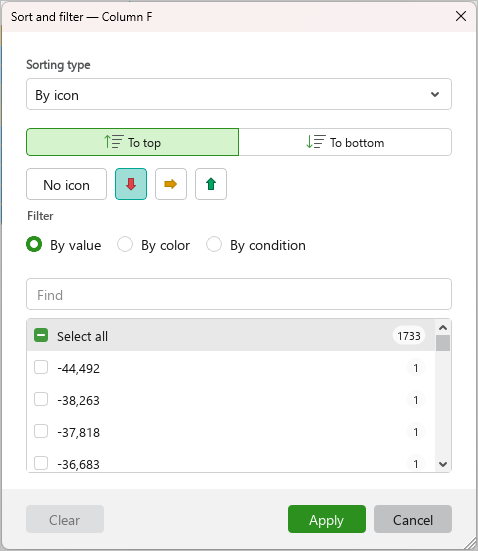The image size is (478, 551).
Task: Click the values list scrollbar thumb
Action: pyautogui.click(x=443, y=343)
